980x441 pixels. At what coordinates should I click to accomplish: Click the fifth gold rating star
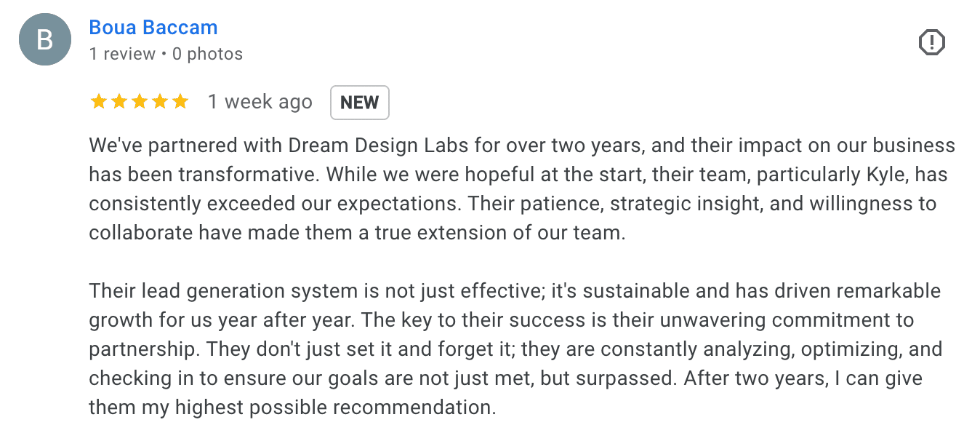(180, 102)
